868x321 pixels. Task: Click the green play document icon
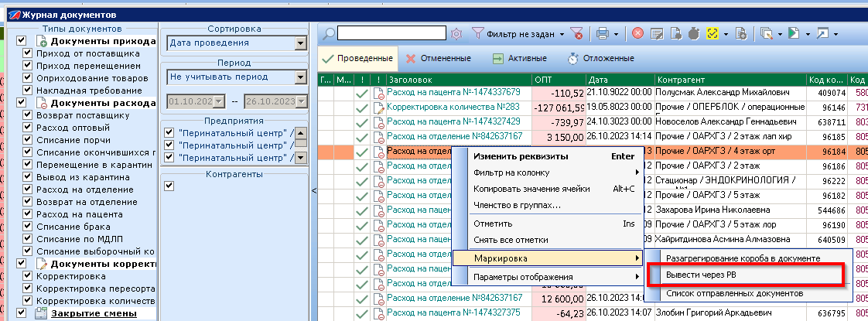[795, 34]
